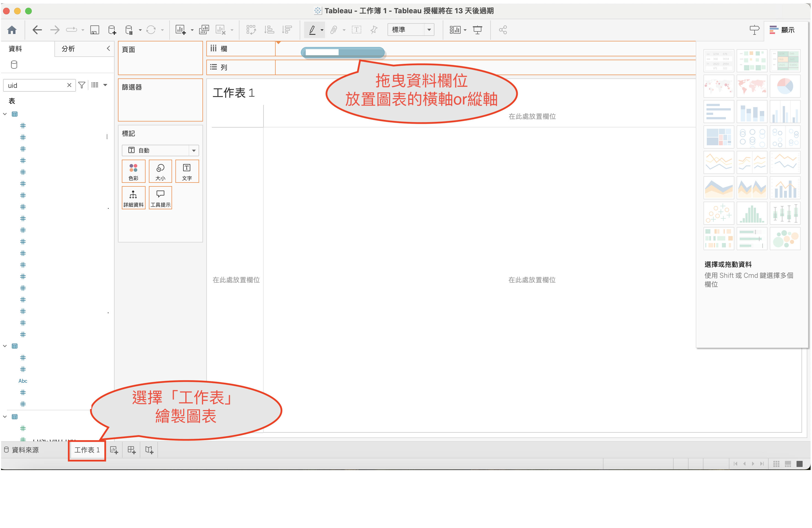Go to first sheet arrow
The width and height of the screenshot is (812, 528).
(x=735, y=464)
